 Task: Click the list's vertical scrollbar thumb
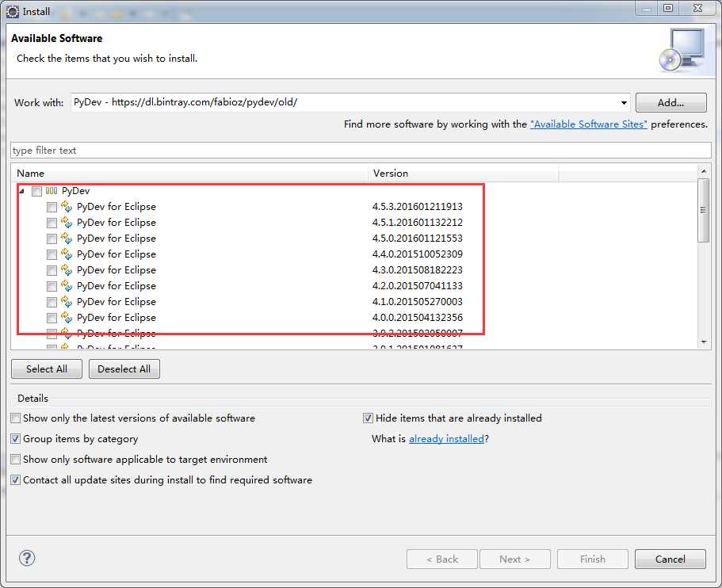[x=704, y=210]
